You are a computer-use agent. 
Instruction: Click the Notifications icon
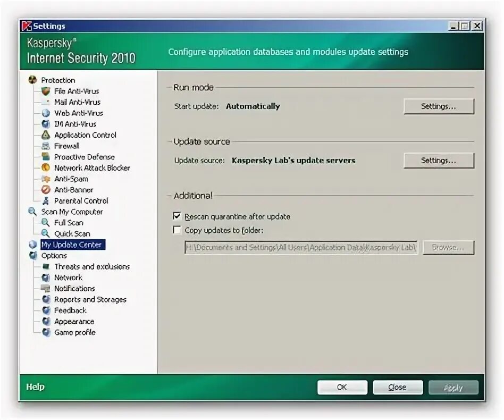[x=46, y=288]
